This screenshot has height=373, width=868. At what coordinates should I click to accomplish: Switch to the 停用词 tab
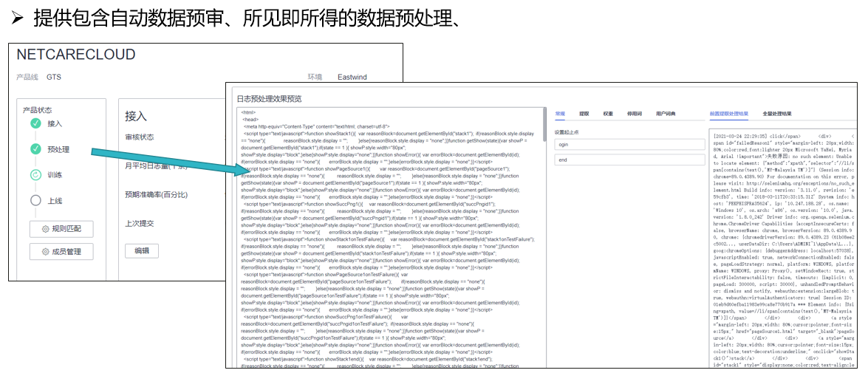(635, 114)
